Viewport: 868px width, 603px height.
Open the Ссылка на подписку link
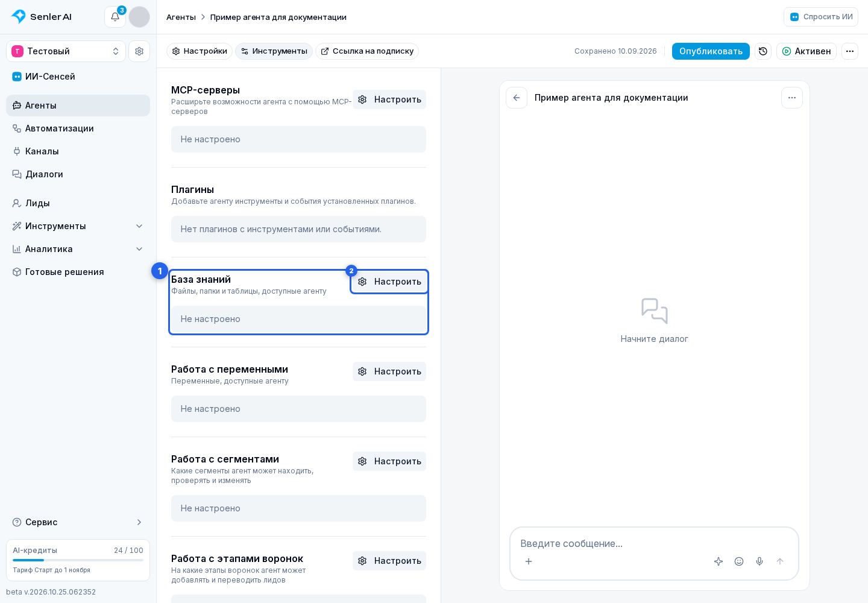[367, 51]
